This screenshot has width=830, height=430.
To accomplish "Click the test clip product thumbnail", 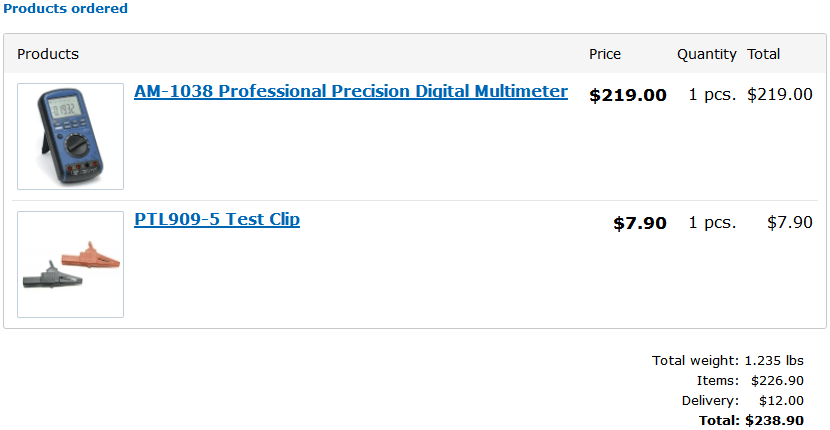I will 70,265.
